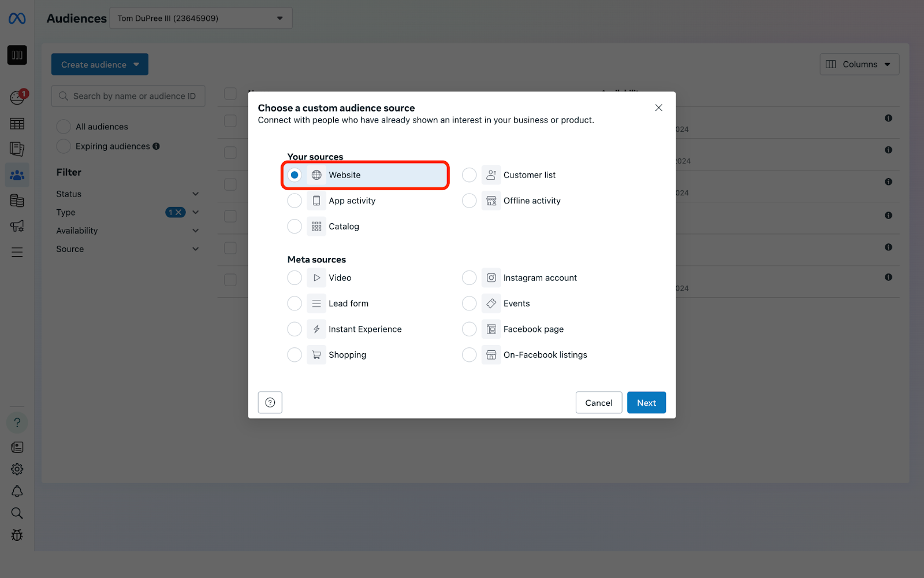Viewport: 924px width, 578px height.
Task: Select the App activity radio button
Action: [x=295, y=201]
